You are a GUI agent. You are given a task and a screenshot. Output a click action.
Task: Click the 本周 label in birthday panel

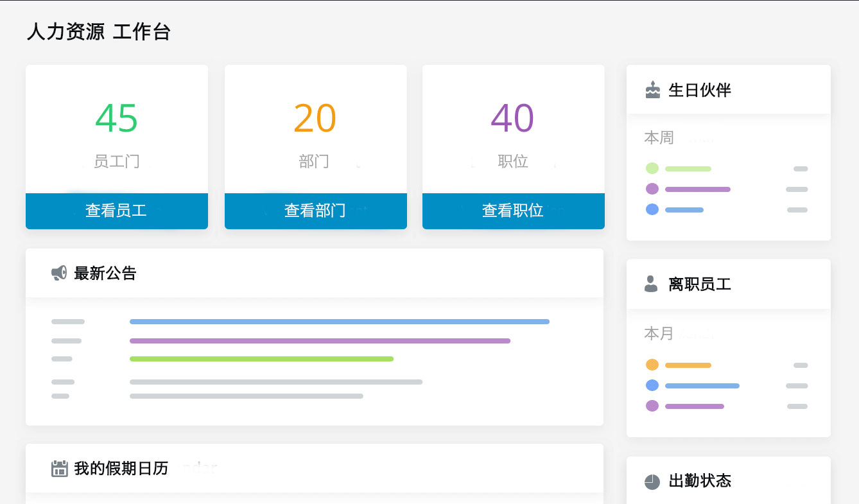659,138
